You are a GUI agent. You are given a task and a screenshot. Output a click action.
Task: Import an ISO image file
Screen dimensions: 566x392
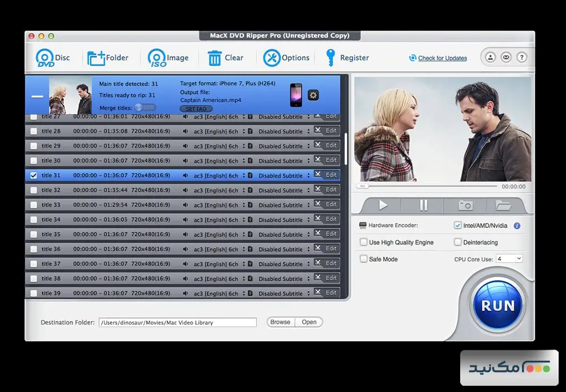coord(168,57)
